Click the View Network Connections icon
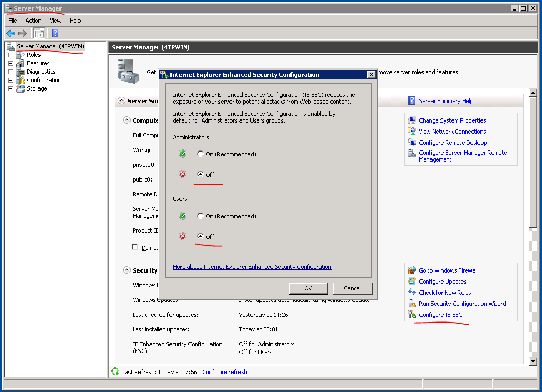Screen dimensions: 542x392 coord(411,132)
